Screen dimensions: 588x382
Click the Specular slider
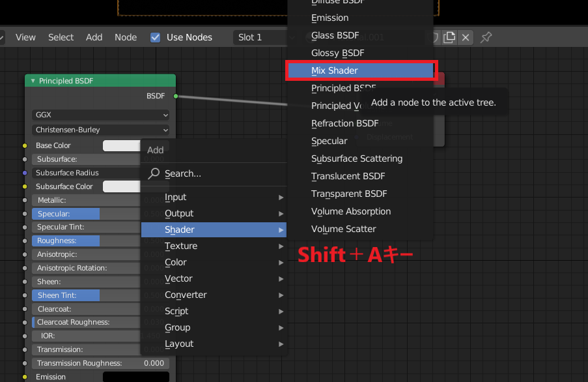click(86, 214)
